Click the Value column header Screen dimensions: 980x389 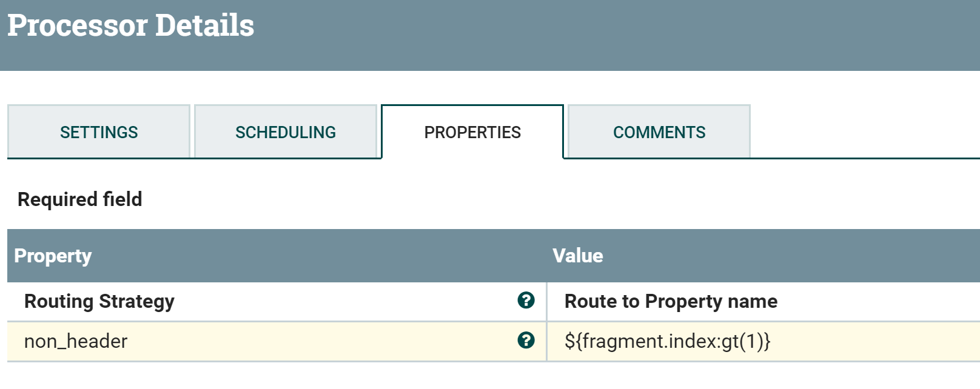pos(577,256)
